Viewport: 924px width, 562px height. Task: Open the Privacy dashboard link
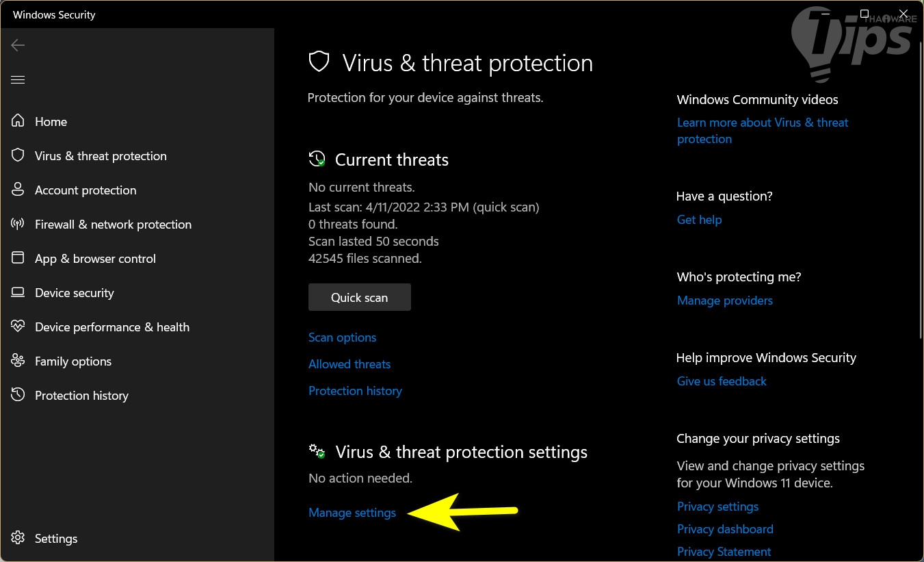pos(725,529)
